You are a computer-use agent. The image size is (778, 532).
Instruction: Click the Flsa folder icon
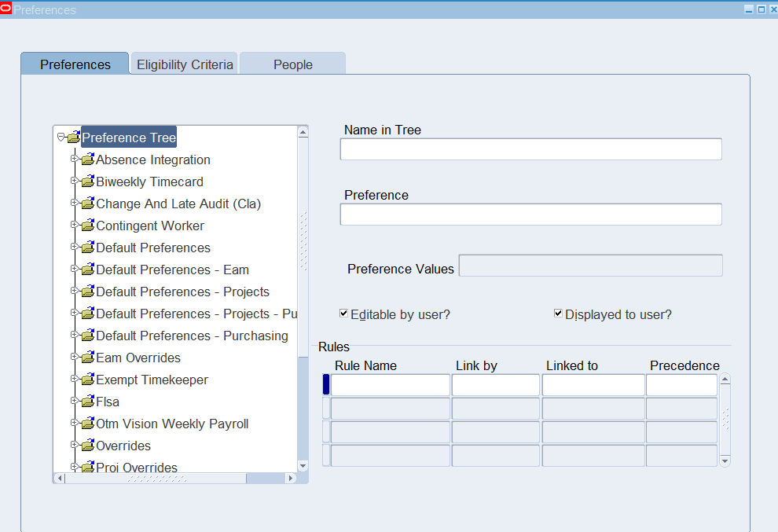(x=87, y=402)
